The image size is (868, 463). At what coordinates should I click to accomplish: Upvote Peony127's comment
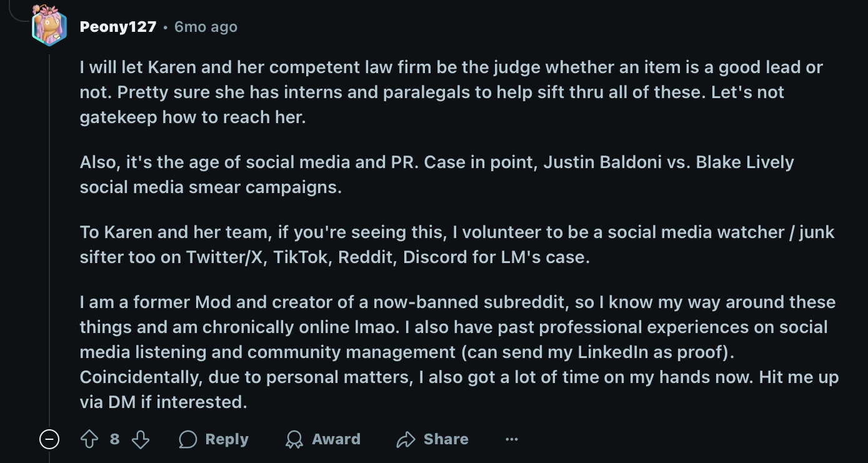tap(89, 439)
